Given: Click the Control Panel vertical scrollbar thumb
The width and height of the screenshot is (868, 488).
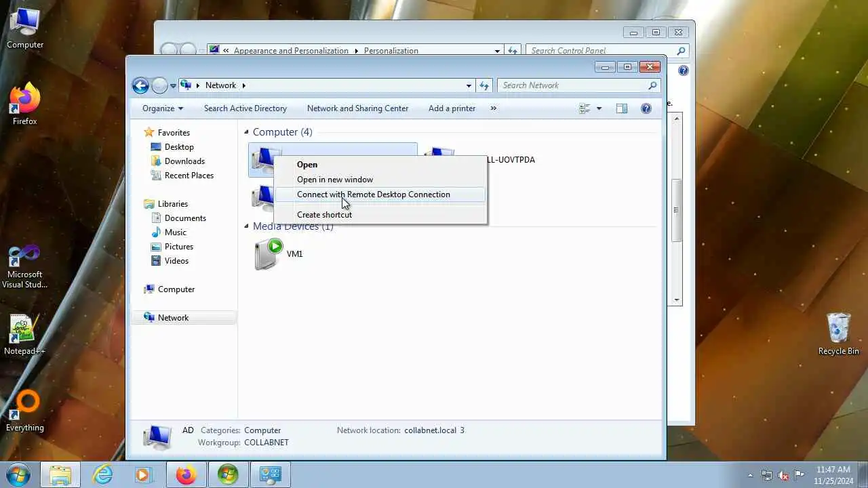Looking at the screenshot, I should click(677, 210).
